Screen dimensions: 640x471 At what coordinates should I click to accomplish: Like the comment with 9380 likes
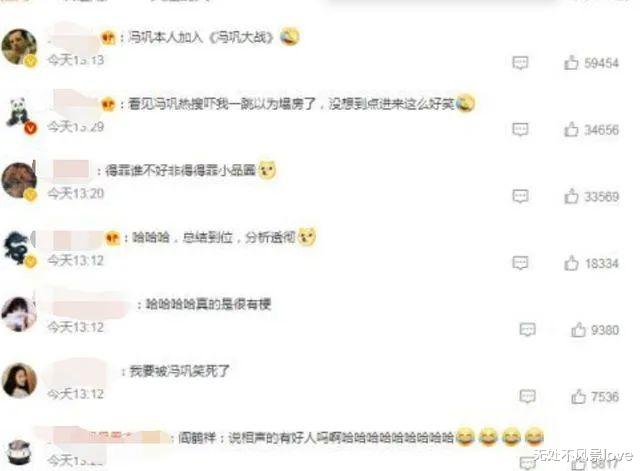pos(578,329)
